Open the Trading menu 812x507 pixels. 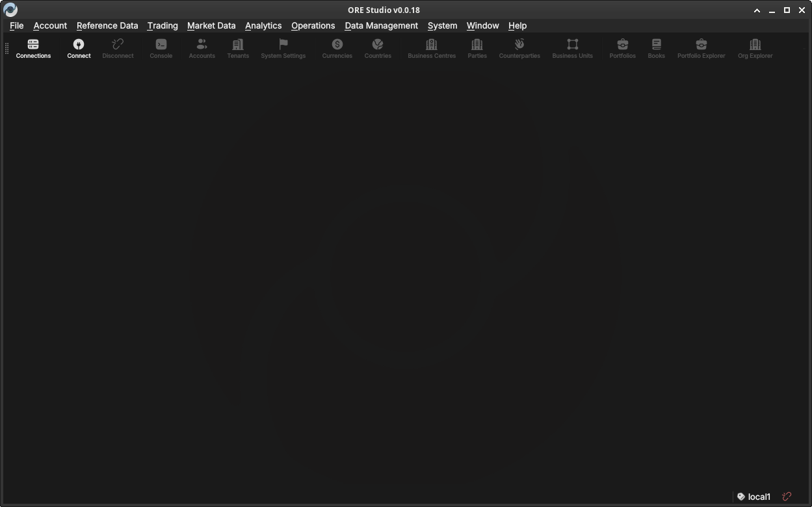(x=163, y=25)
